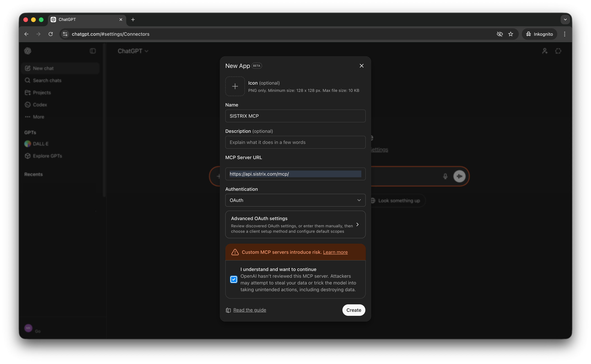Click the icon upload plus box

(x=235, y=86)
